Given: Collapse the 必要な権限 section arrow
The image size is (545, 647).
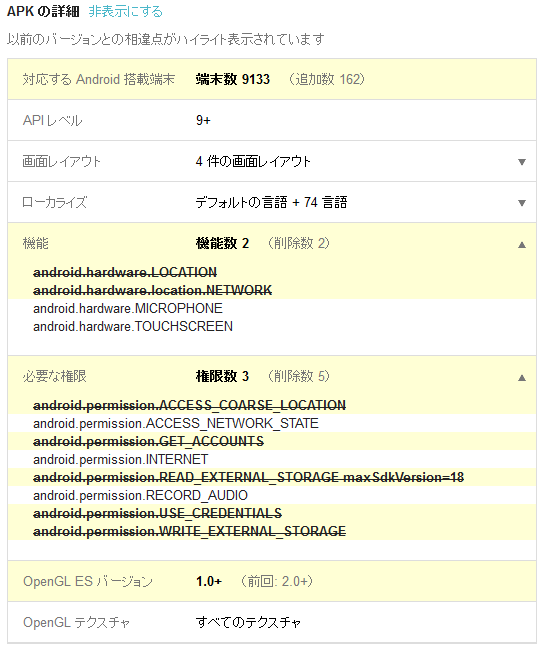Looking at the screenshot, I should point(521,378).
